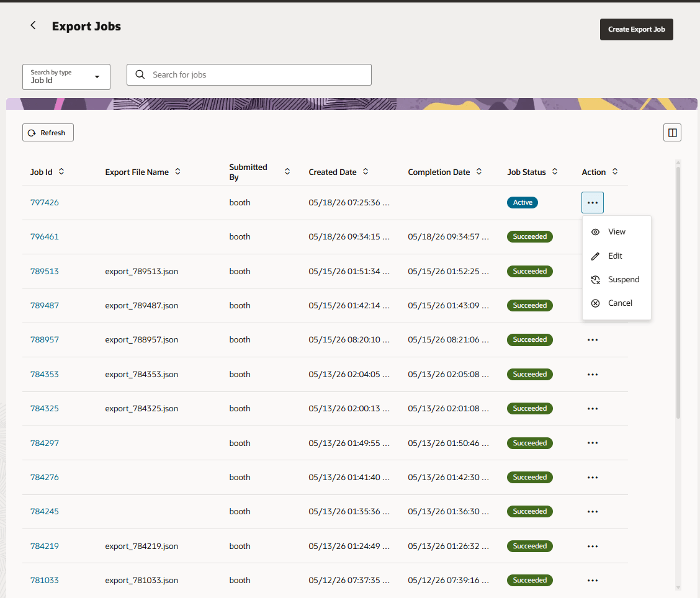
Task: Click the magnifier icon in the search box
Action: [140, 74]
